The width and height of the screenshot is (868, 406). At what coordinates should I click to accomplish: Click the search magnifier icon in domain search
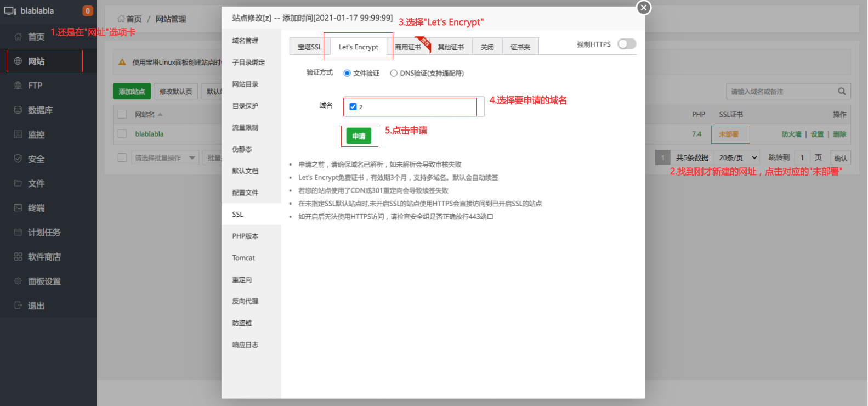pyautogui.click(x=842, y=91)
